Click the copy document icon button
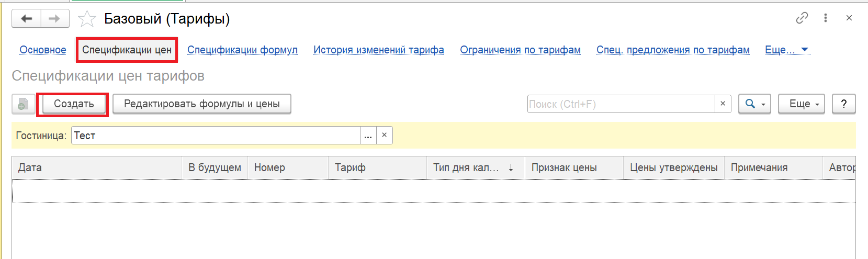868x259 pixels. click(24, 104)
